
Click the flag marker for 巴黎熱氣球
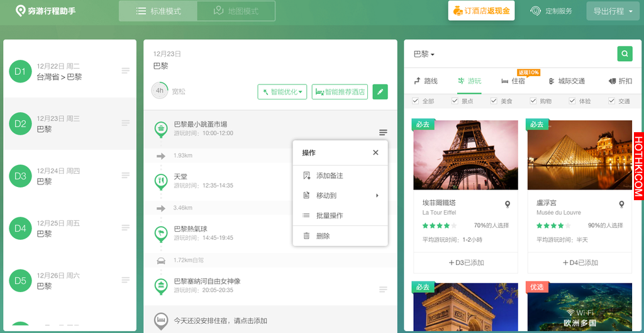(160, 234)
